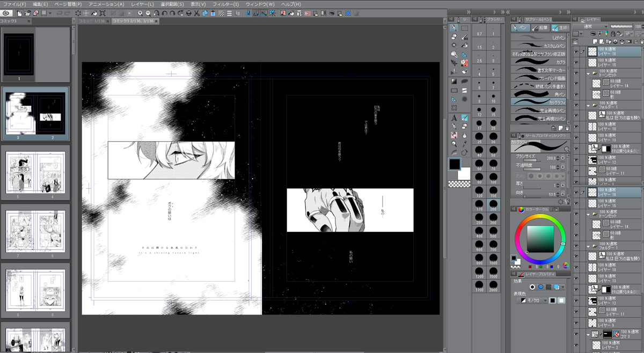Image resolution: width=644 pixels, height=353 pixels.
Task: Choose the 2000 brush size preset
Action: [x=492, y=288]
